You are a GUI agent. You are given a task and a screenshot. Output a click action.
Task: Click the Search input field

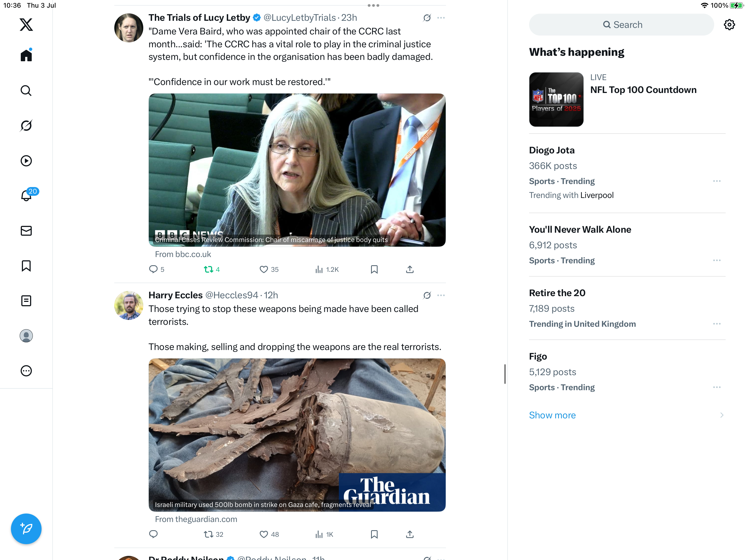click(x=621, y=25)
